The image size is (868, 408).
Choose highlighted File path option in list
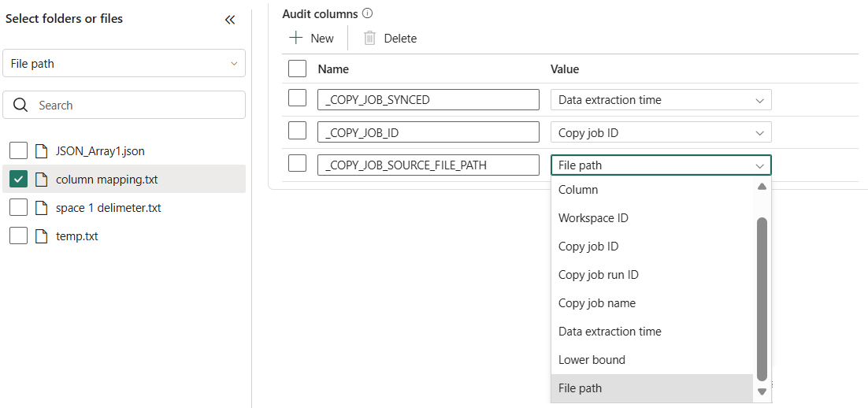click(x=652, y=388)
